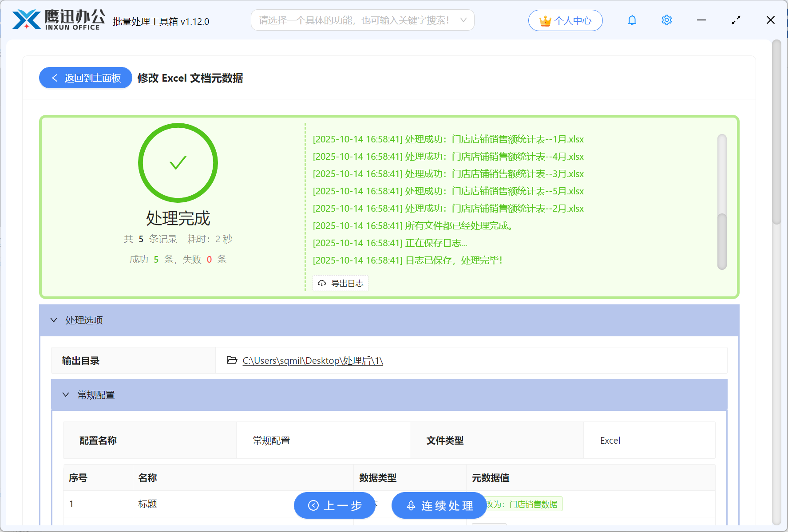Click the Inxun Office logo
788x532 pixels.
59,20
